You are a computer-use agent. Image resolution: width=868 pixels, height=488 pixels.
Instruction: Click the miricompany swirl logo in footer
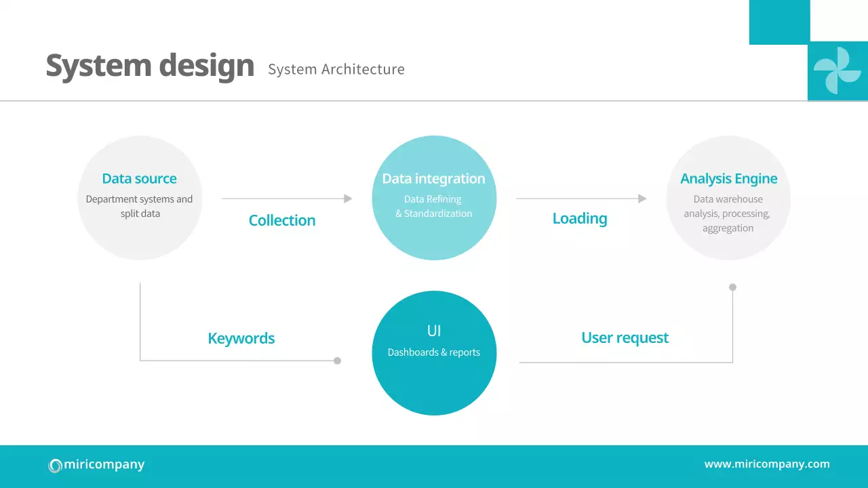click(x=55, y=466)
